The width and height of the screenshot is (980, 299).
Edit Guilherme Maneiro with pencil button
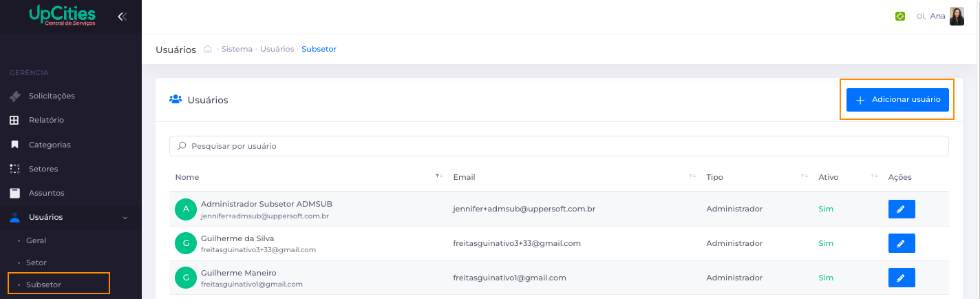tap(902, 278)
